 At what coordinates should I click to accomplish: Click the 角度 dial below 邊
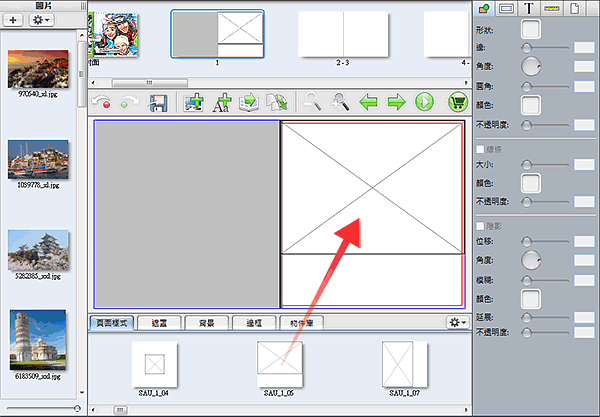(531, 67)
